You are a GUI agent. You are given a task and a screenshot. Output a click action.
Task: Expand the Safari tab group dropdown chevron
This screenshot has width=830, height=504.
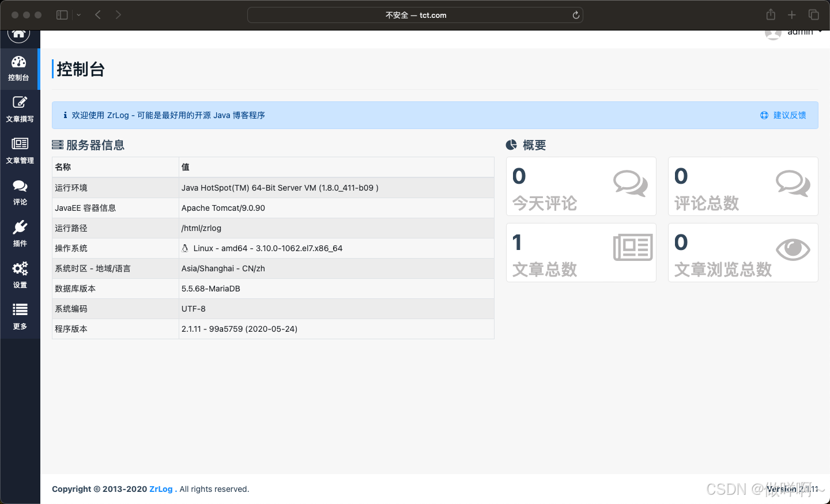click(x=79, y=15)
